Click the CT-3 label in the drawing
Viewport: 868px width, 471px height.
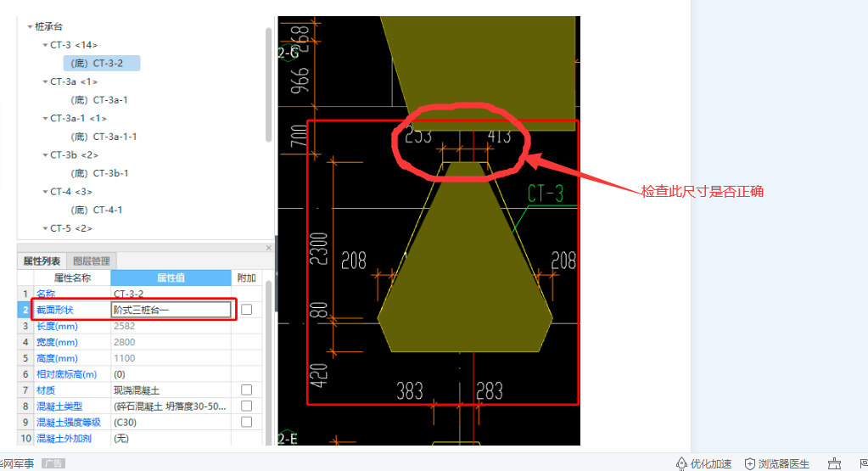click(546, 193)
